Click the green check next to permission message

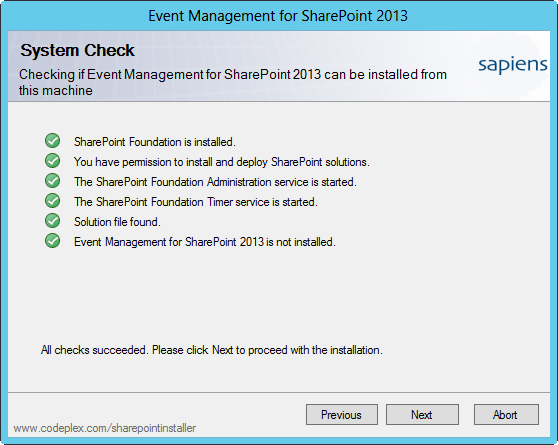tap(53, 161)
